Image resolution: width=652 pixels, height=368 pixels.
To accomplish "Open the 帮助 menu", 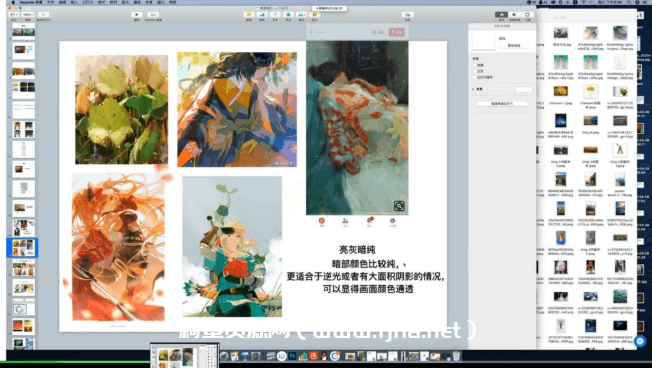I will coord(173,2).
